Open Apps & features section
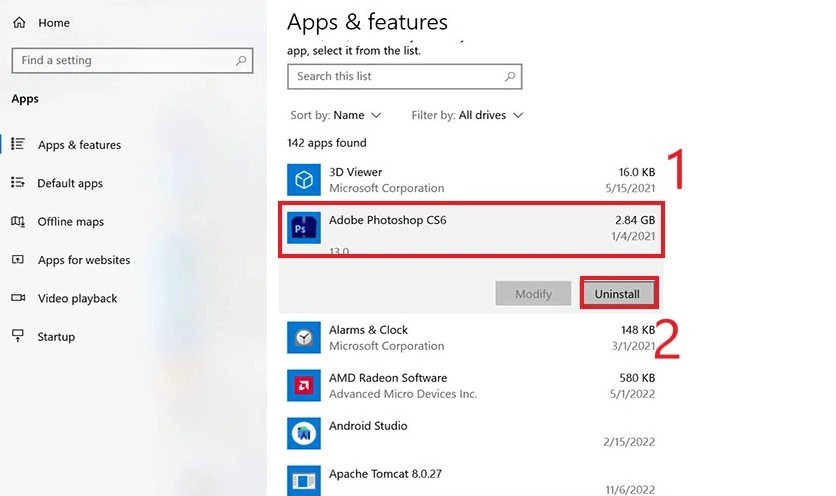 click(x=79, y=145)
